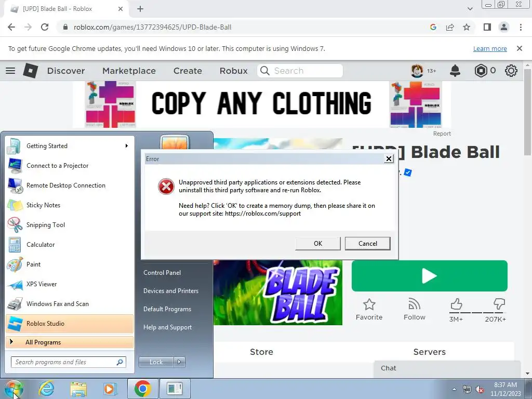This screenshot has height=399, width=532.
Task: Bookmark this tab with the star icon
Action: (467, 27)
